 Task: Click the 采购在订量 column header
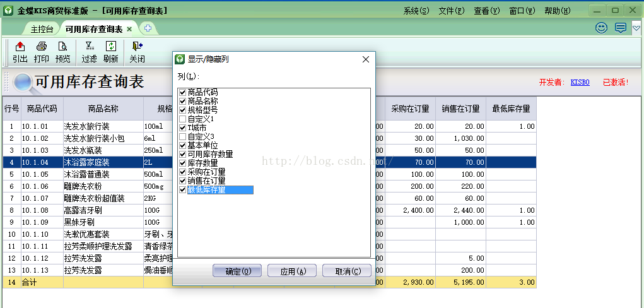(x=410, y=109)
